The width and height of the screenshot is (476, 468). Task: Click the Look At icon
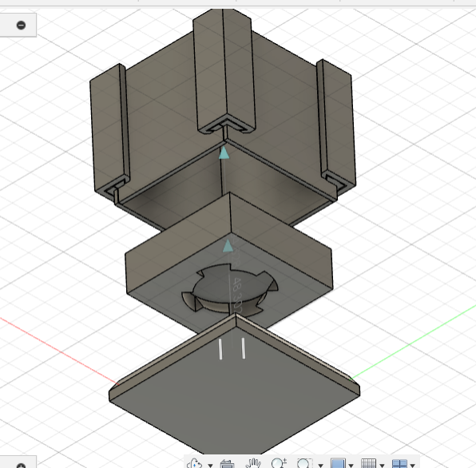(x=227, y=464)
